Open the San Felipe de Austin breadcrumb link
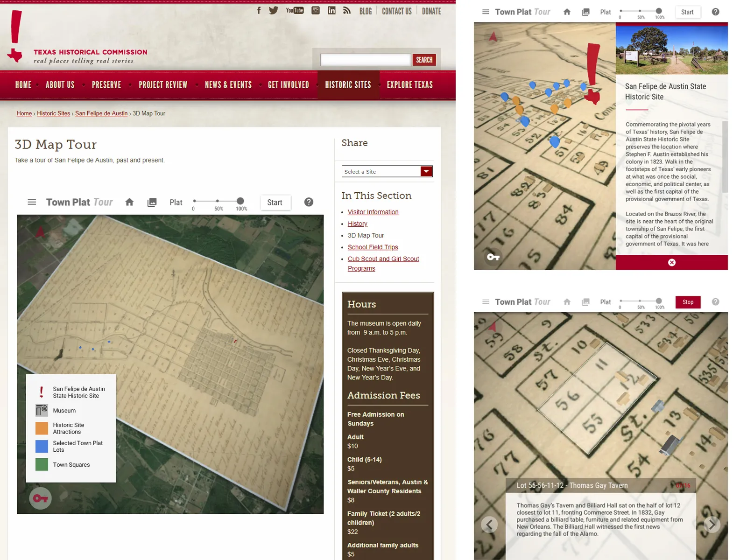Viewport: 747px width, 560px height. [x=101, y=113]
